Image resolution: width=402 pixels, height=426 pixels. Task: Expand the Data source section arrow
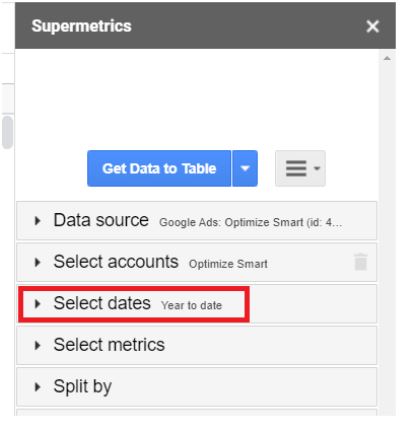point(37,221)
